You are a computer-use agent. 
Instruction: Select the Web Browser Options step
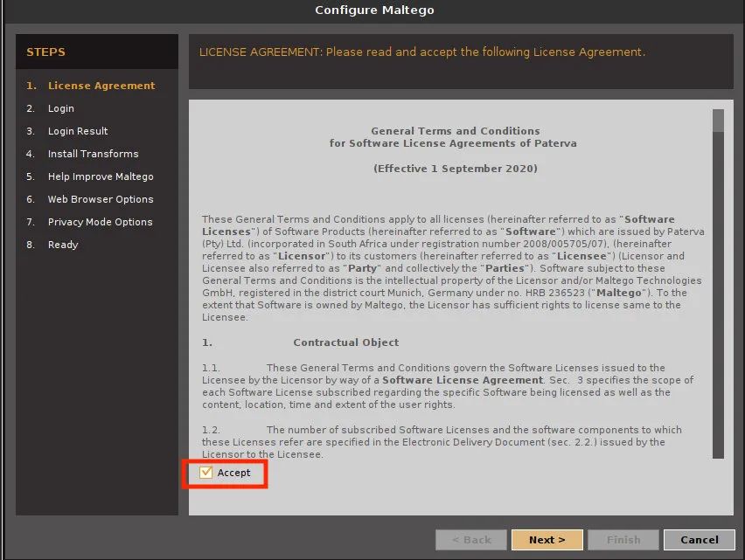(x=90, y=199)
